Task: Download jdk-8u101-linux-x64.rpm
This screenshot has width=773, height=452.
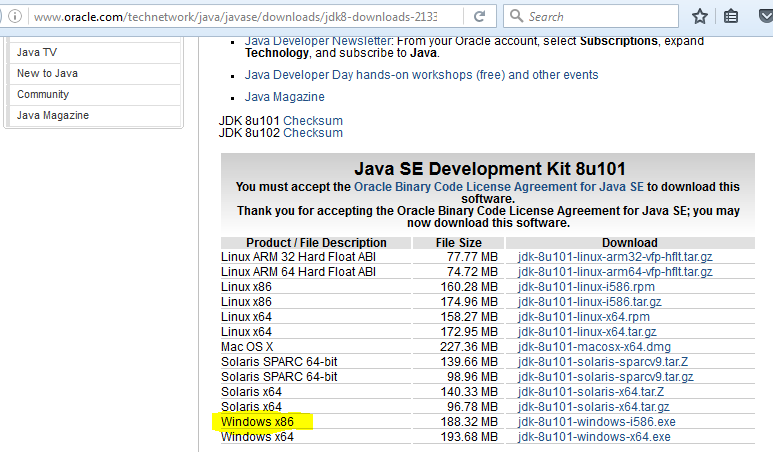Action: click(x=584, y=317)
